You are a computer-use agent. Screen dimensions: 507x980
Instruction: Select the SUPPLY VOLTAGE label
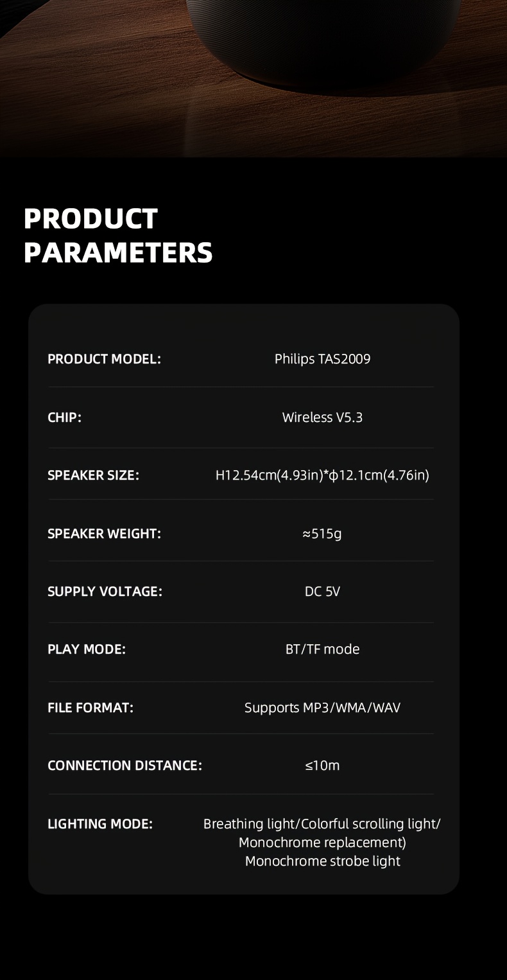pyautogui.click(x=105, y=591)
